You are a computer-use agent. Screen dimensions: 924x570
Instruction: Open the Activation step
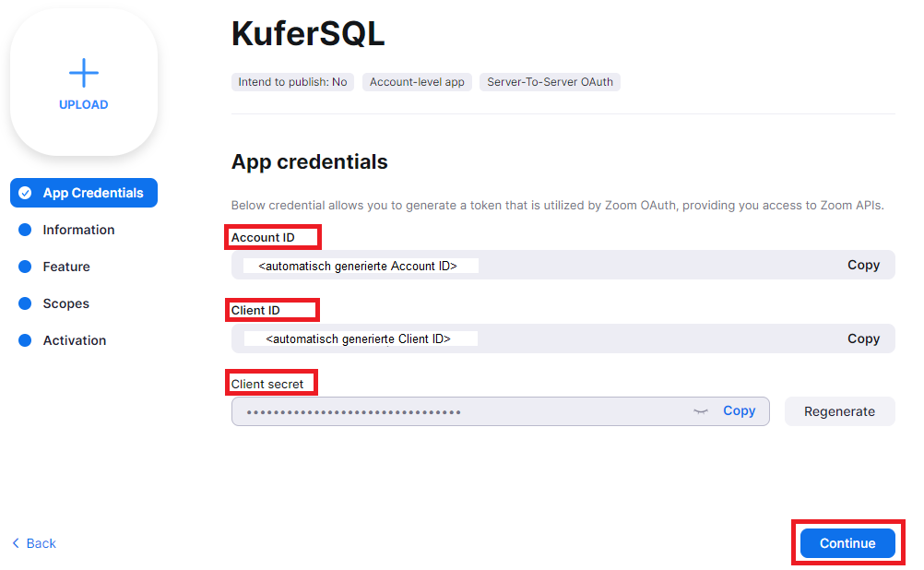pos(75,340)
